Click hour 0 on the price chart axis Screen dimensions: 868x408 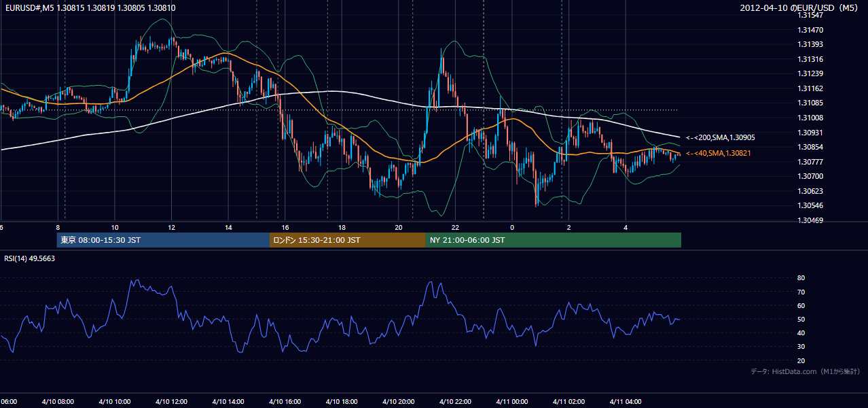coord(512,228)
